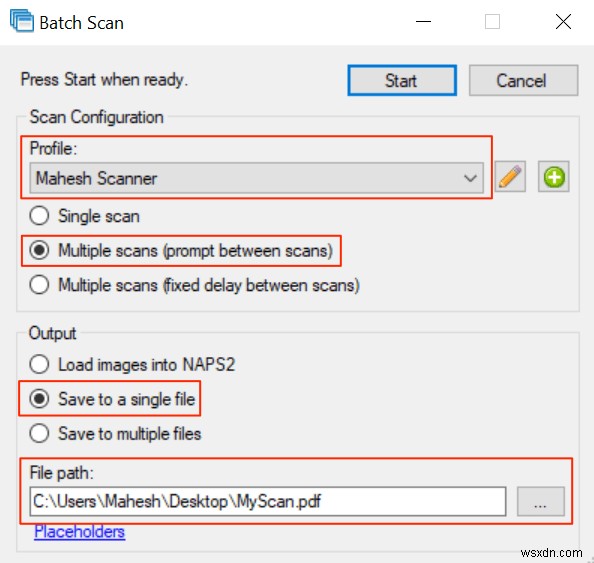The image size is (594, 563).
Task: Click the green plus add profile icon
Action: (x=554, y=177)
